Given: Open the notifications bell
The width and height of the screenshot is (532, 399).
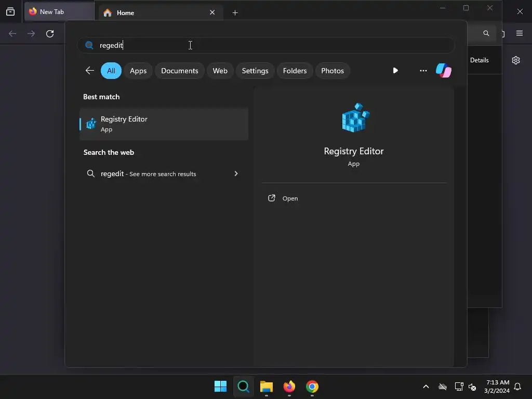Looking at the screenshot, I should pyautogui.click(x=517, y=387).
